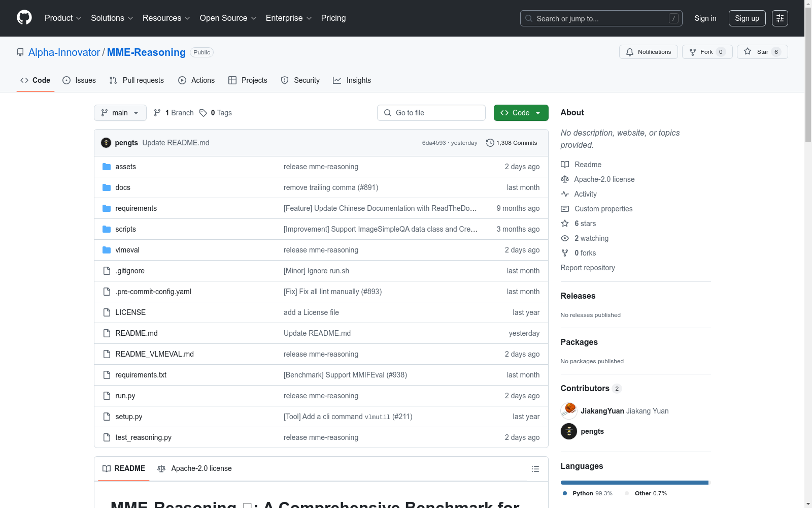
Task: Click the Fork icon button
Action: [x=707, y=52]
